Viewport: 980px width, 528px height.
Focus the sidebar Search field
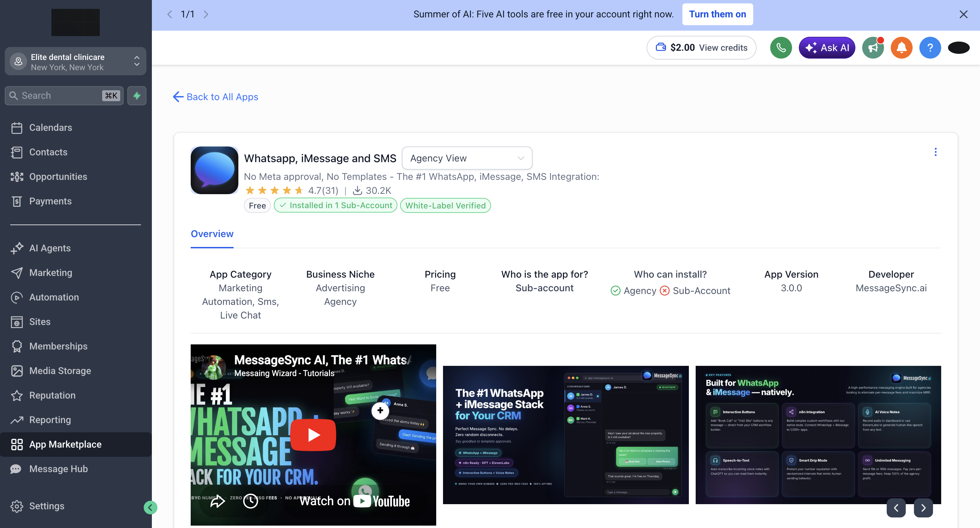click(x=64, y=95)
